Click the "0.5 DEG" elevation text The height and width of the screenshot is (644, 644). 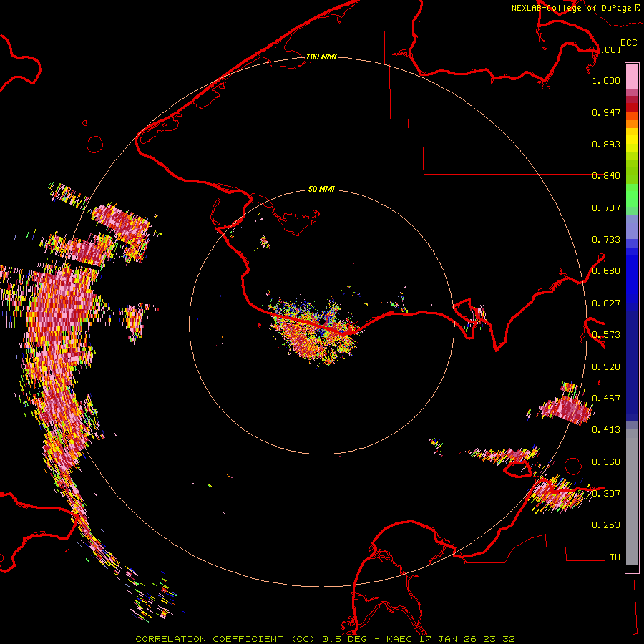tap(345, 639)
